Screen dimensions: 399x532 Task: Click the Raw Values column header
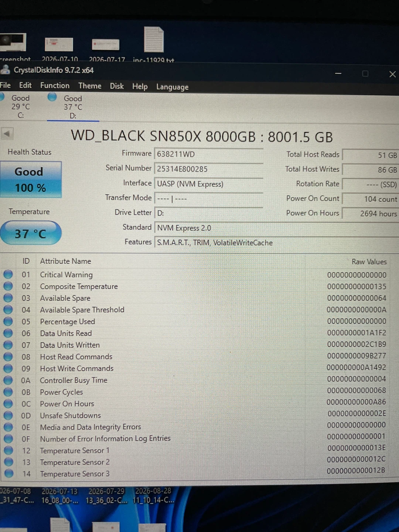[x=369, y=262]
